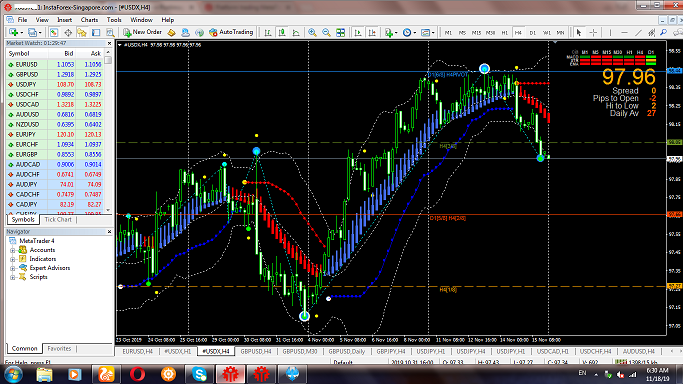683x384 pixels.
Task: Open the Profiles dropdown arrow
Action: [x=40, y=33]
